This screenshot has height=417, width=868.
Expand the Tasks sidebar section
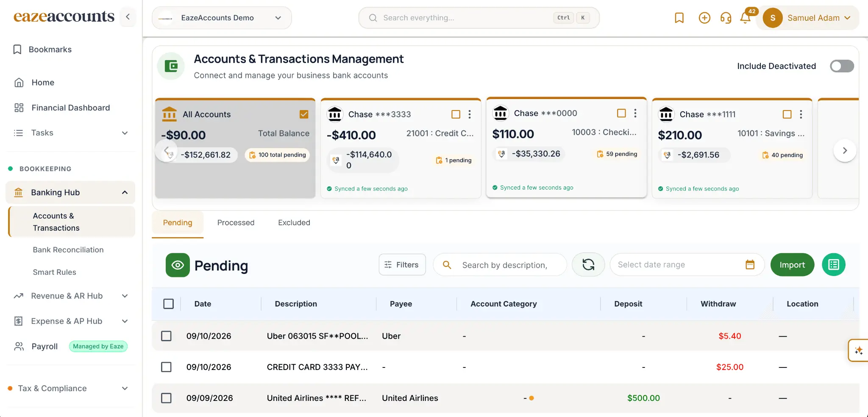click(x=70, y=133)
